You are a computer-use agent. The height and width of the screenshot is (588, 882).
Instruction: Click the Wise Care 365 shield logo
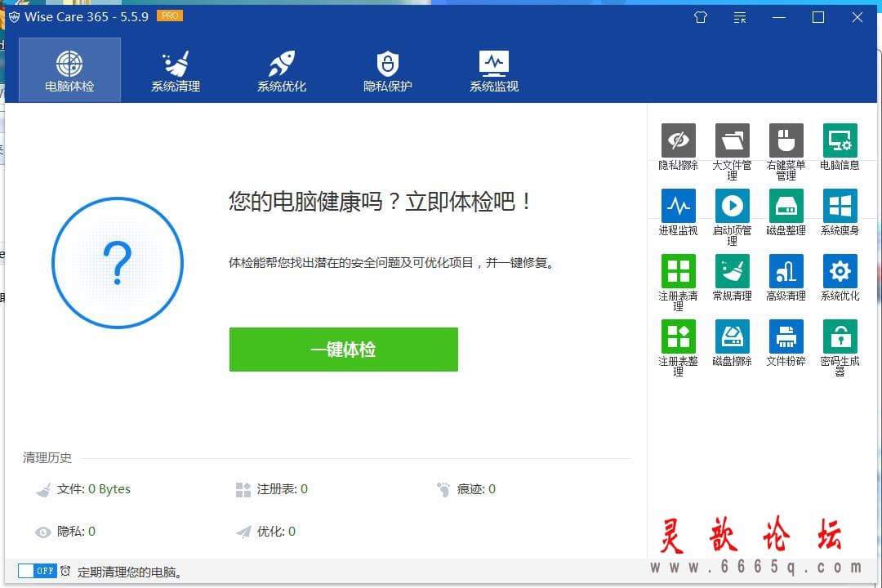click(14, 17)
